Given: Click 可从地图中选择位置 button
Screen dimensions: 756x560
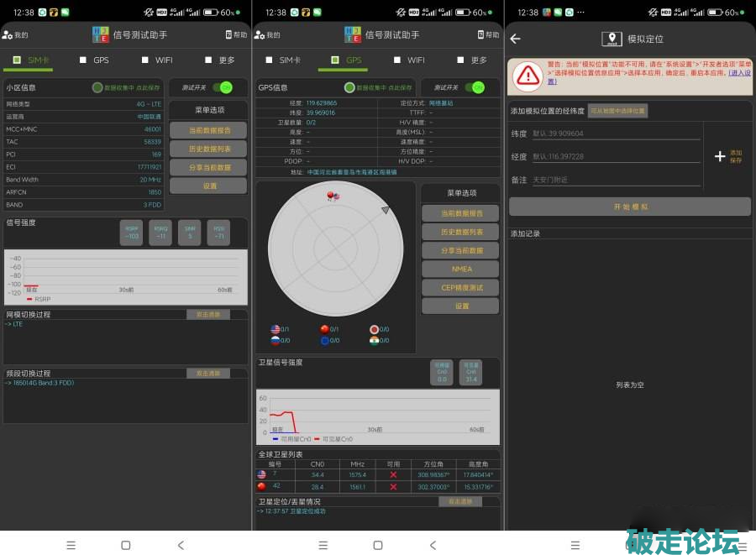Looking at the screenshot, I should 617,111.
